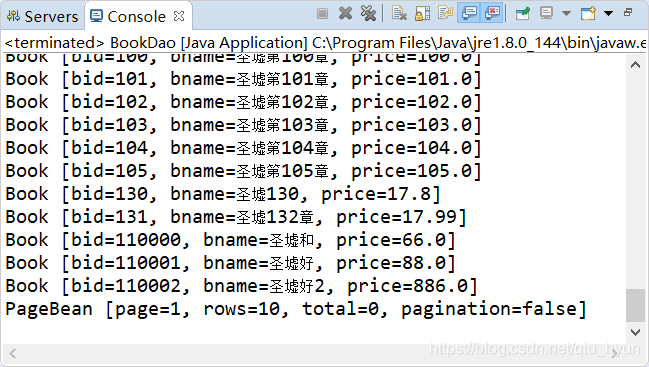Click the vertical scrollbar thumb
The image size is (649, 367).
635,305
